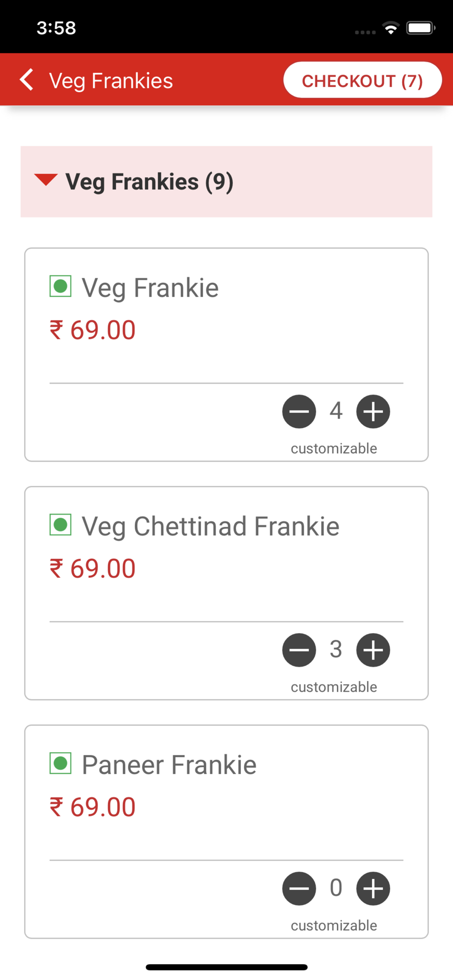
Task: Open the Veg Frankie item name
Action: click(x=150, y=288)
